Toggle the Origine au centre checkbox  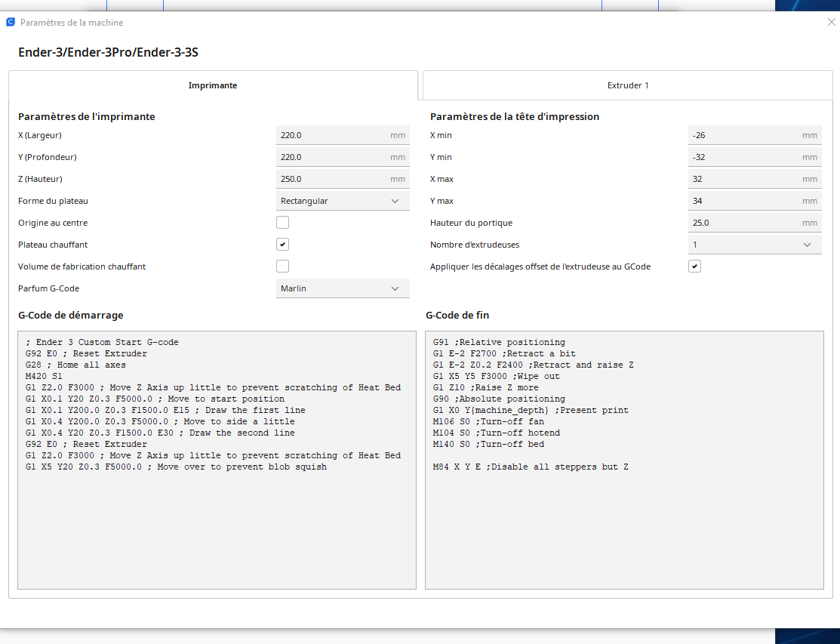pyautogui.click(x=282, y=223)
